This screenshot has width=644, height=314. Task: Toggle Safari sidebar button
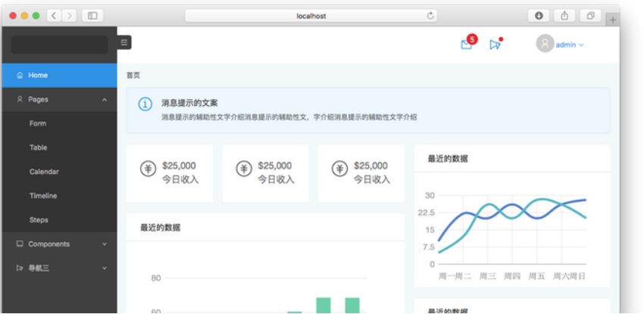(x=92, y=16)
